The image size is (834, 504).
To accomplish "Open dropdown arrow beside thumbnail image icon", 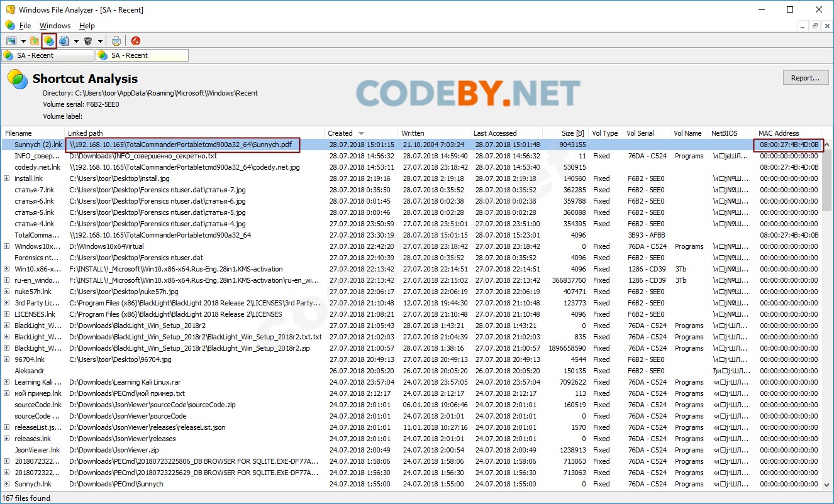I will tap(23, 41).
